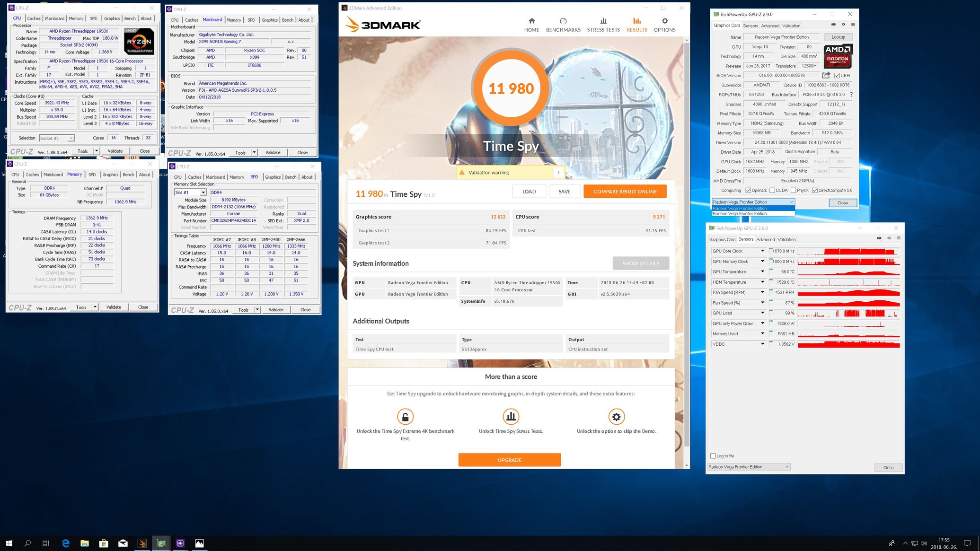Click the validation warning triangle icon
Screen dimensions: 980x551
click(462, 173)
